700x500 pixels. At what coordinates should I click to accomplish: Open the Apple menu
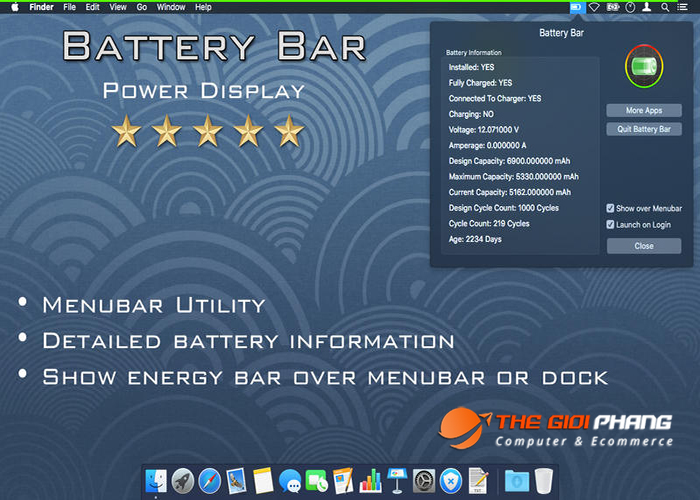(x=15, y=7)
